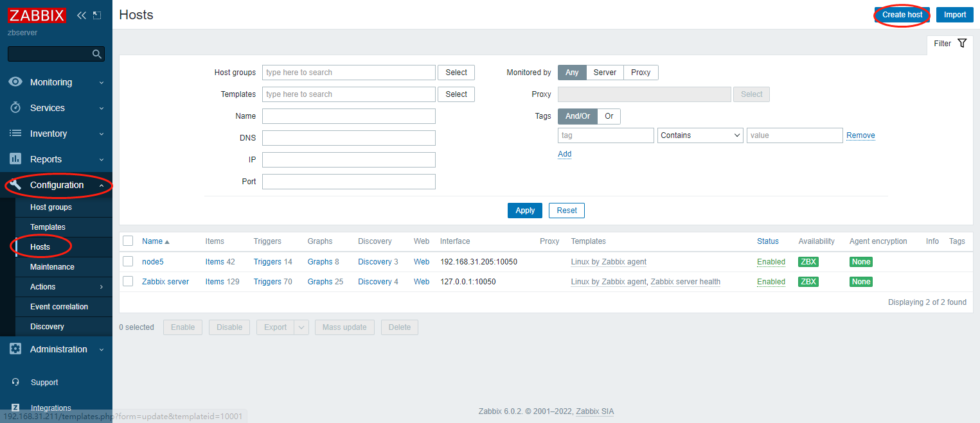Click the Create host button

(x=902, y=15)
